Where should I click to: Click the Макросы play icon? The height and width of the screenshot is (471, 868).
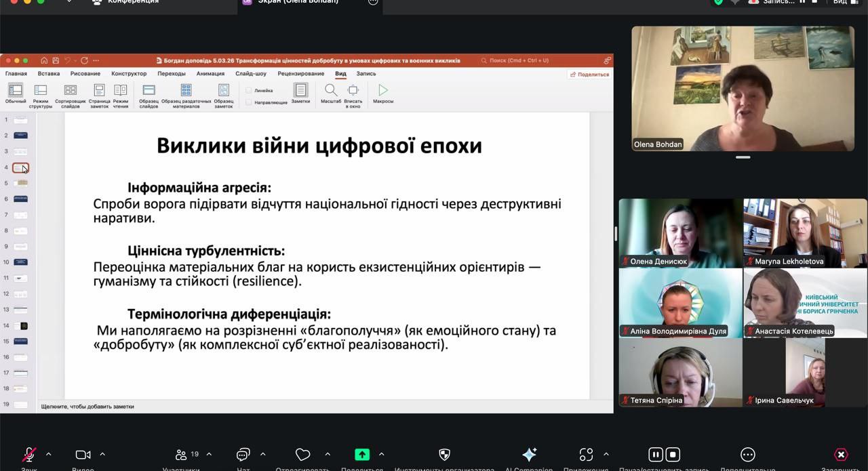[x=383, y=90]
